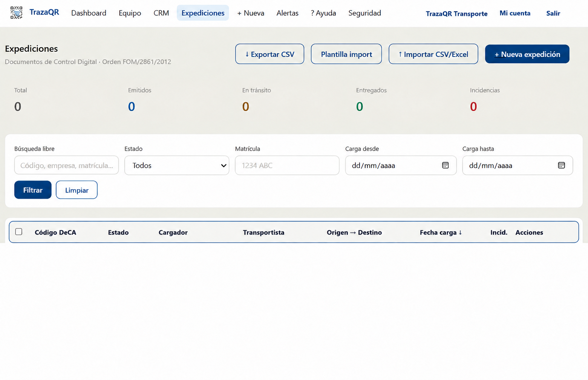Open calendar picker in Carga desde field
588x380 pixels.
[445, 165]
